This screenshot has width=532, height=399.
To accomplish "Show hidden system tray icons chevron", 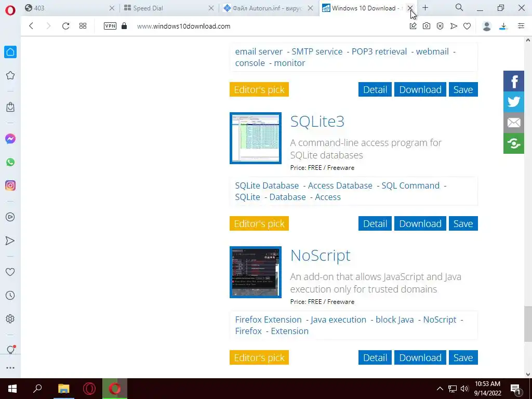I will coord(440,389).
